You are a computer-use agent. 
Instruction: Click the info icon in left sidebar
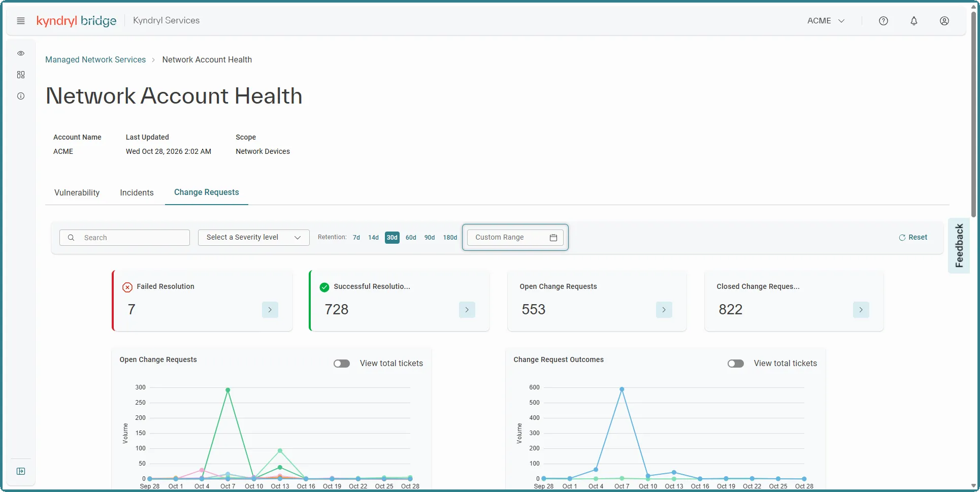click(21, 96)
